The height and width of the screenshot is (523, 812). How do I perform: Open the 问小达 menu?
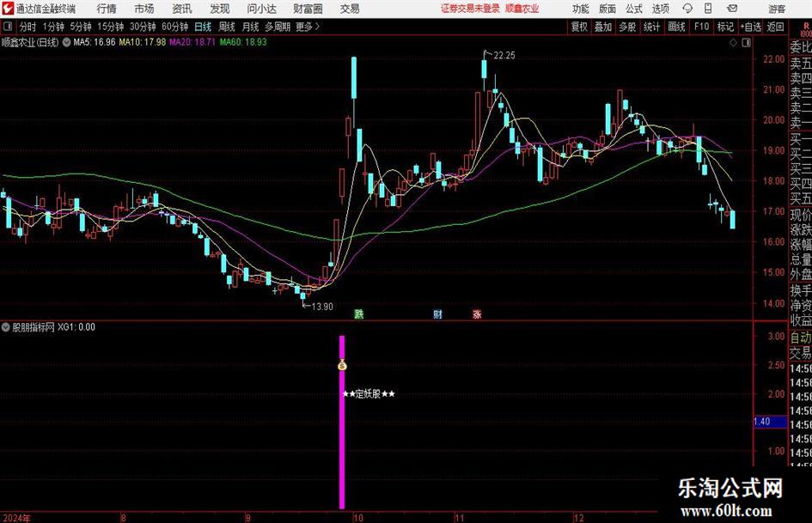point(261,9)
